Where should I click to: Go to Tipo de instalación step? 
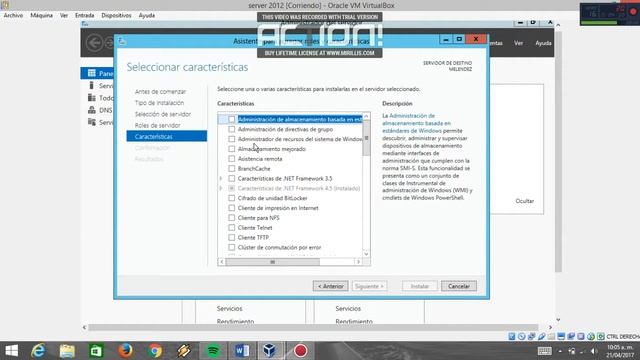[x=159, y=103]
